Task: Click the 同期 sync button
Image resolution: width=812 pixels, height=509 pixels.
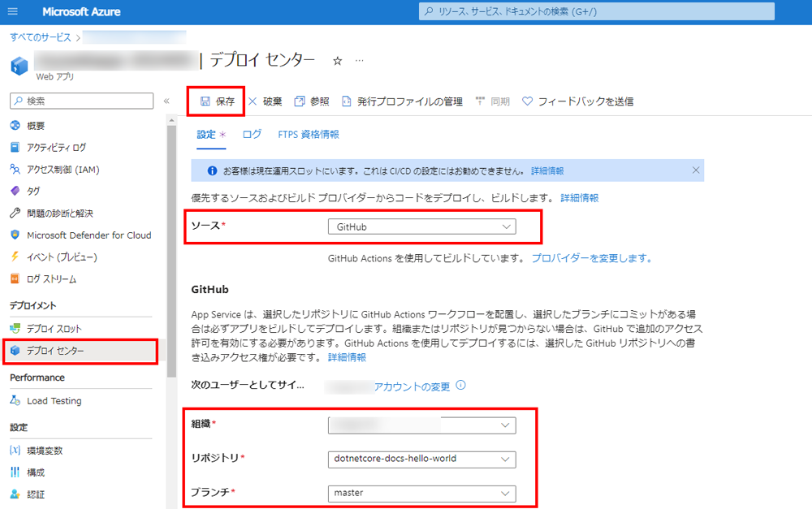Action: click(x=493, y=101)
